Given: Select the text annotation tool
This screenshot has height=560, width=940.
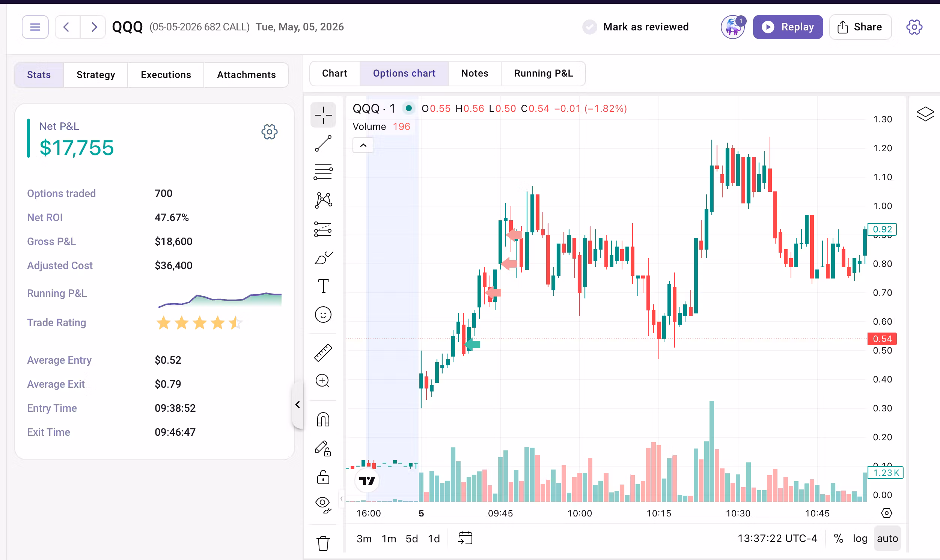Looking at the screenshot, I should [323, 286].
